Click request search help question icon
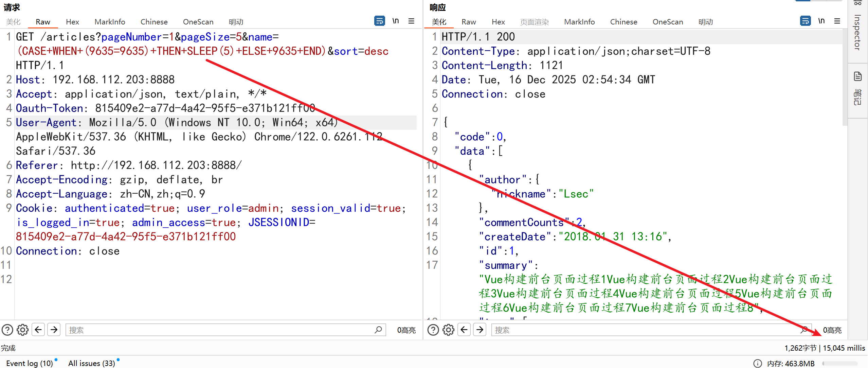The image size is (868, 368). coord(7,330)
